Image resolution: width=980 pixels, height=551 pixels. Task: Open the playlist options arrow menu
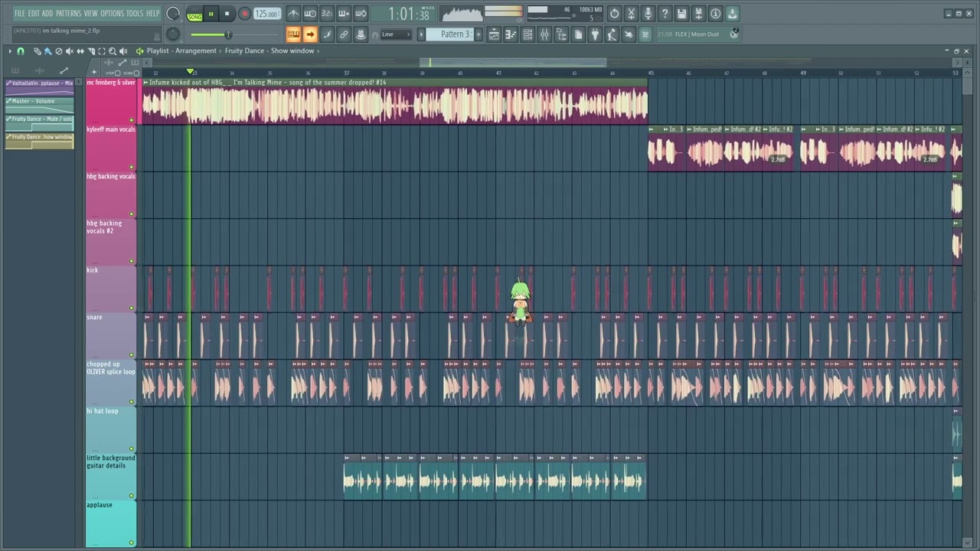(10, 51)
